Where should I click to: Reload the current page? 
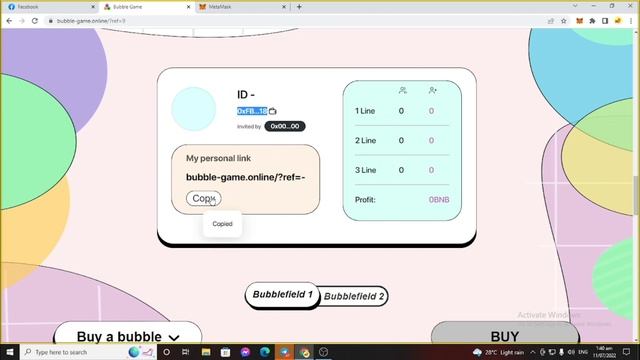pyautogui.click(x=35, y=21)
